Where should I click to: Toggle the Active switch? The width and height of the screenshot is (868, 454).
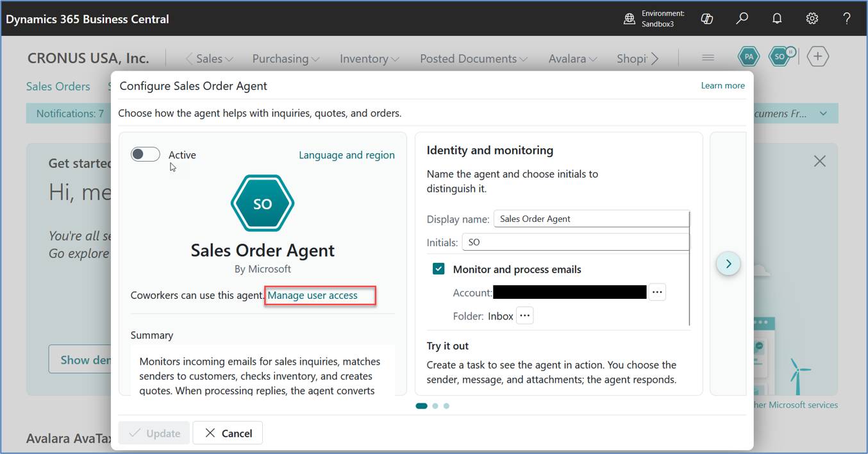click(x=146, y=154)
